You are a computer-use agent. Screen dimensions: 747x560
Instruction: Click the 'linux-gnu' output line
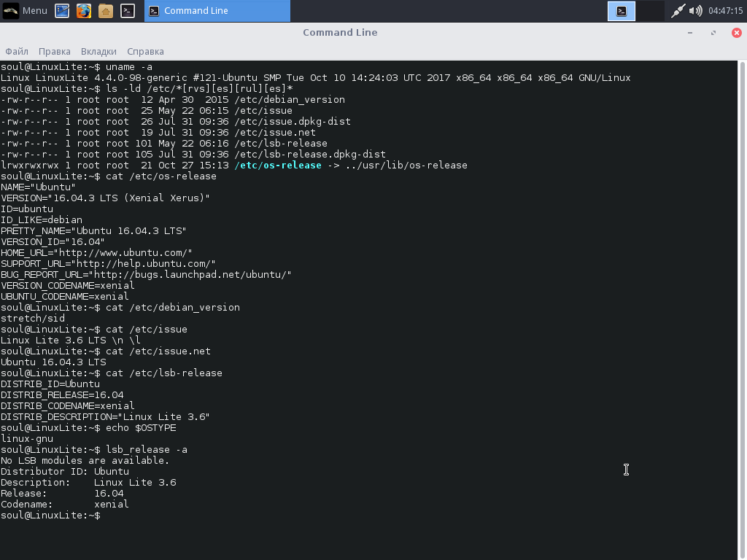27,439
